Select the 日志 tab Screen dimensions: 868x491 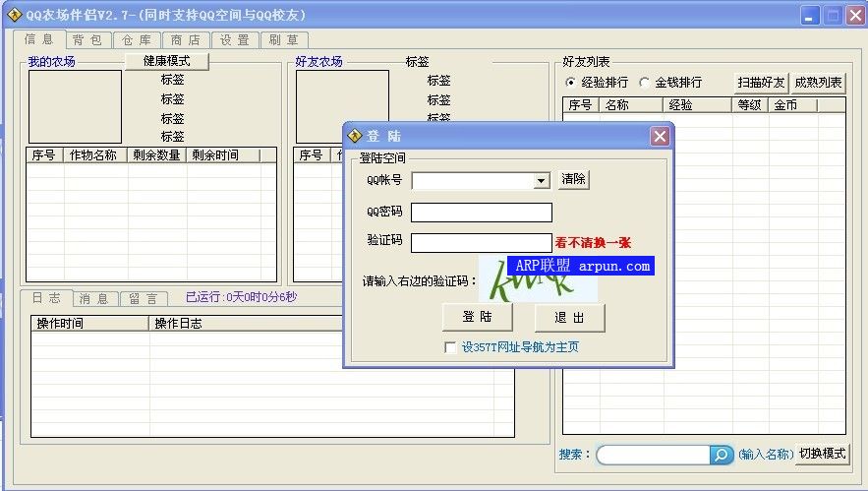coord(46,298)
